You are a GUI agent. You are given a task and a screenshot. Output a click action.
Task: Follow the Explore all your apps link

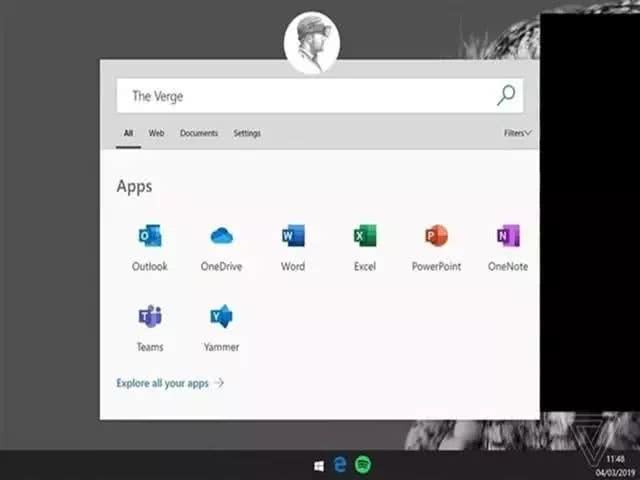[170, 383]
